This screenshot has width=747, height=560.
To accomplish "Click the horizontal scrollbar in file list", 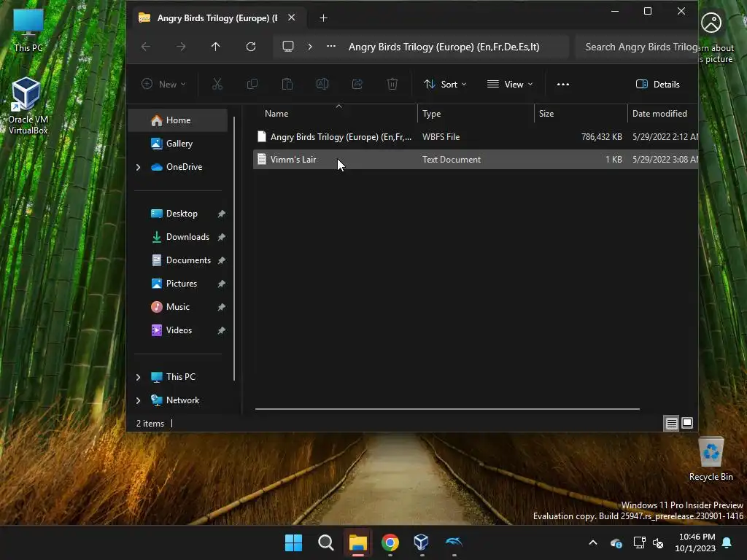I will pyautogui.click(x=447, y=408).
